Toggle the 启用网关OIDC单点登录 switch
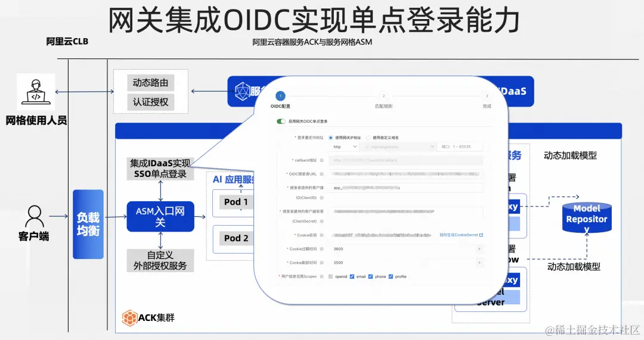Image resolution: width=644 pixels, height=340 pixels. pyautogui.click(x=281, y=121)
